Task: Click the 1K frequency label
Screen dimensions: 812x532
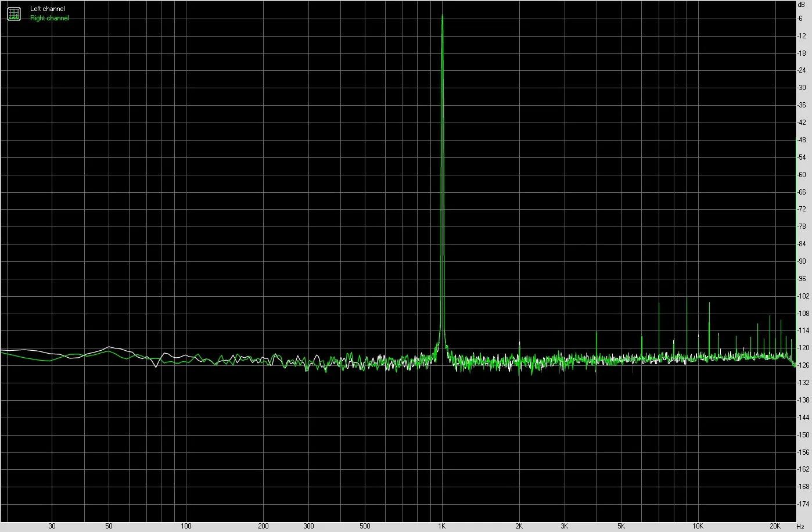Action: click(442, 526)
